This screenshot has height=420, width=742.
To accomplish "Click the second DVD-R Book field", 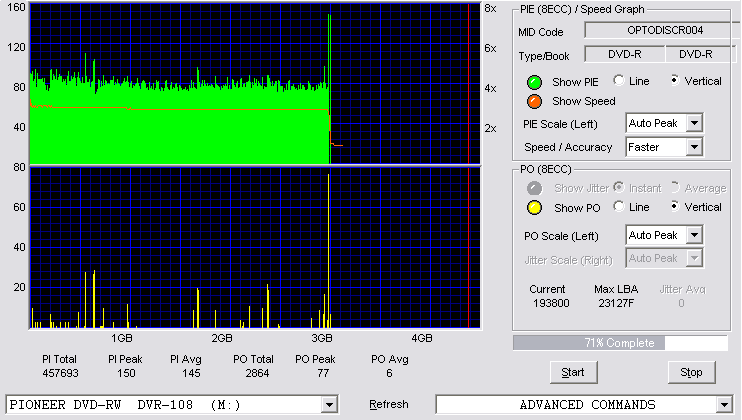I will tap(700, 54).
